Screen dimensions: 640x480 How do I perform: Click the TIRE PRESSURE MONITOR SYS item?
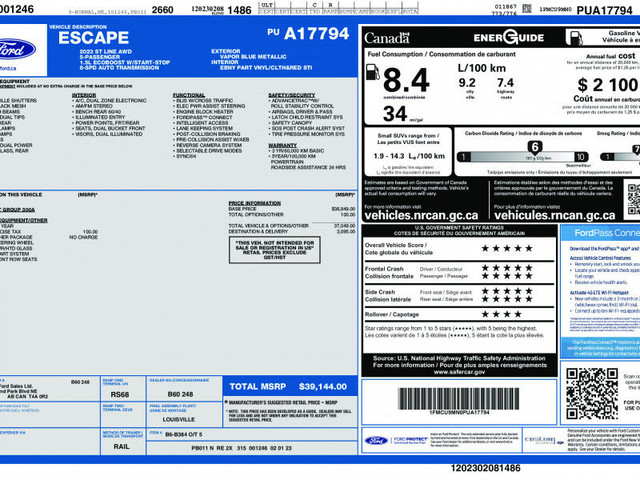308,134
